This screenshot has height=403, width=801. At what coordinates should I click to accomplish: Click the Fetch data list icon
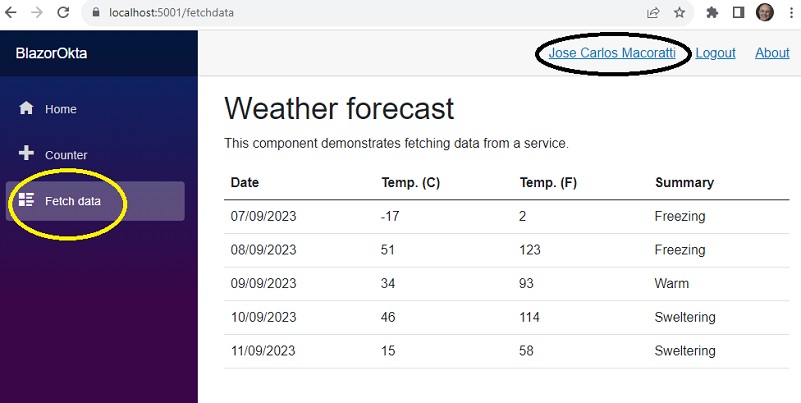(x=26, y=200)
